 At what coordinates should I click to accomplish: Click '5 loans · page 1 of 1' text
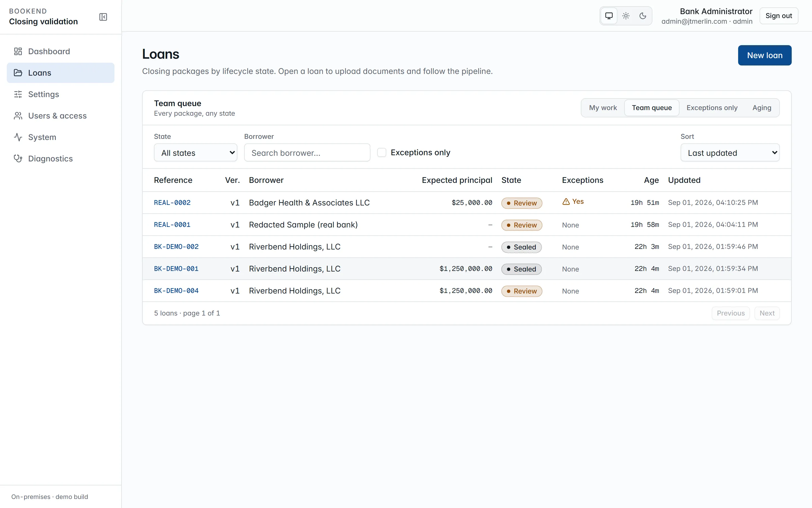coord(187,313)
